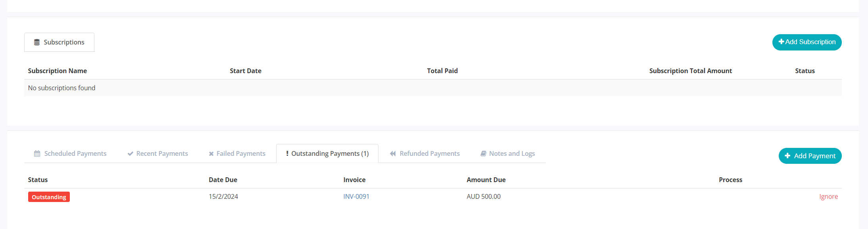This screenshot has height=229, width=868.
Task: Open the Subscriptions tab
Action: (x=60, y=42)
